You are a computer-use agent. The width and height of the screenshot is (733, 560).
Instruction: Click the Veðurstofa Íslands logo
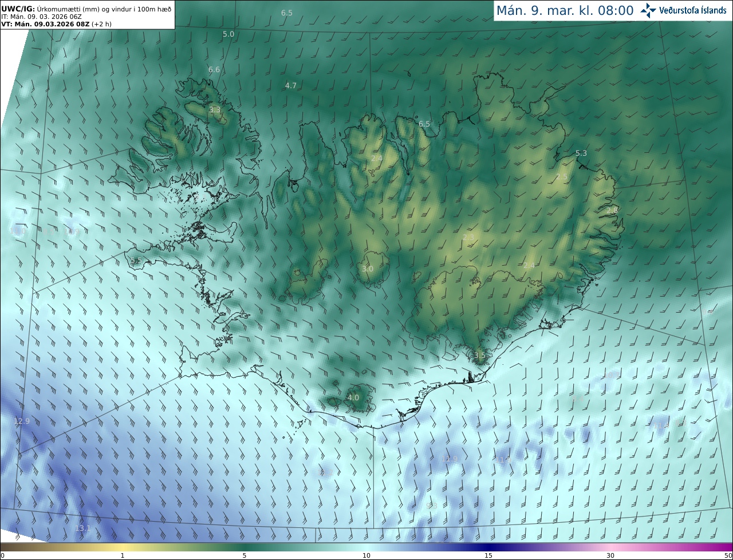coord(684,10)
